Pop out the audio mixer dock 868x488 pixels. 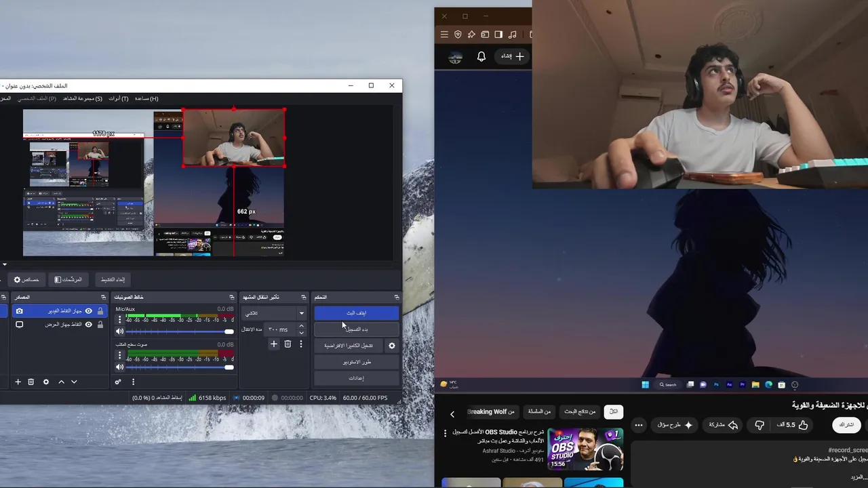click(231, 297)
